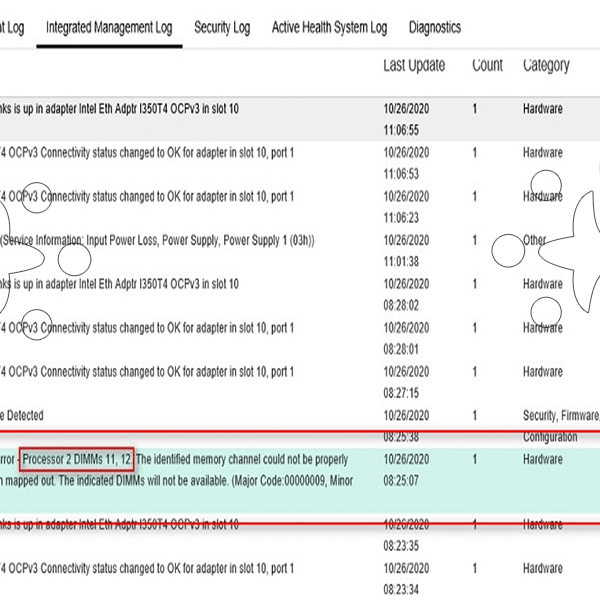Image resolution: width=600 pixels, height=600 pixels.
Task: Select the Input Power Loss log entry
Action: pyautogui.click(x=160, y=240)
